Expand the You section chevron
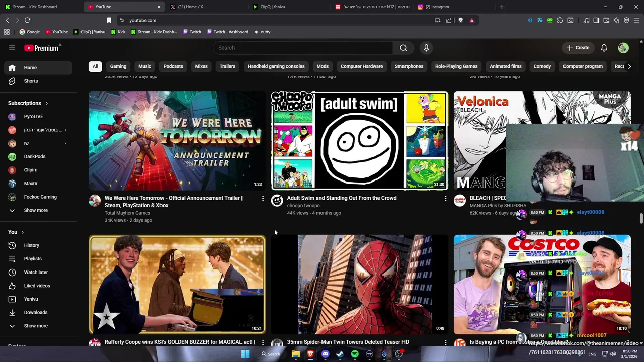644x362 pixels. coord(22,232)
